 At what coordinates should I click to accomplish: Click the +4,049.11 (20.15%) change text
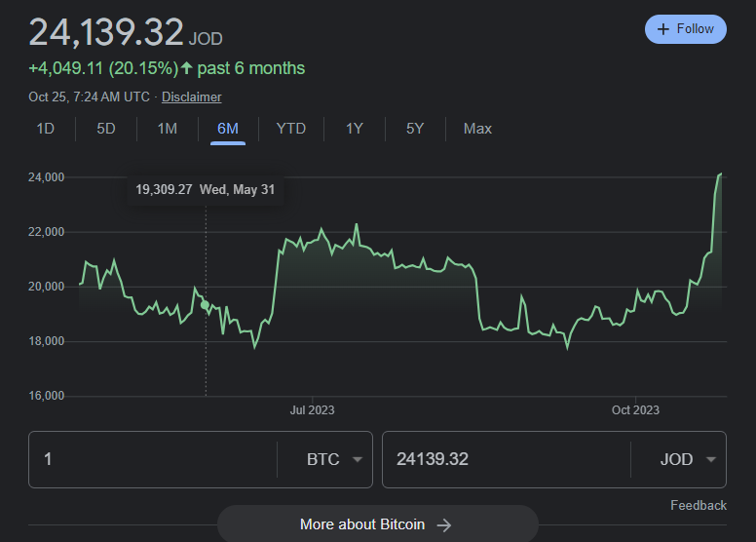(x=103, y=68)
